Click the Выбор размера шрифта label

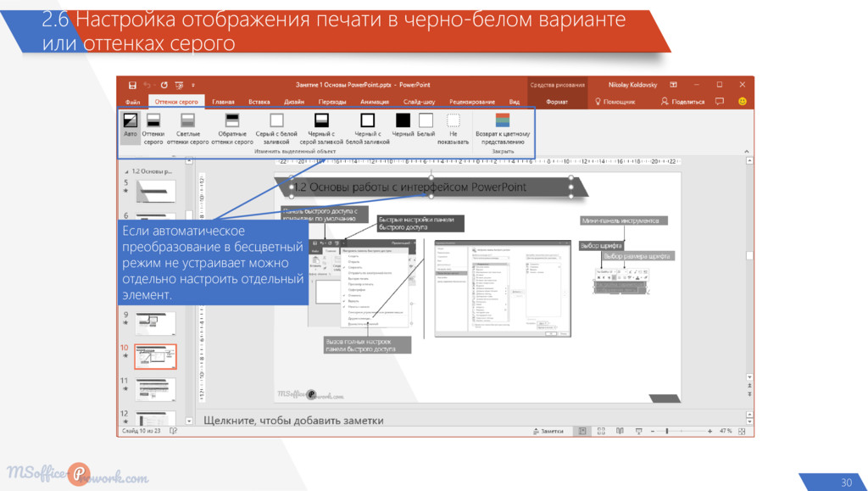(637, 256)
